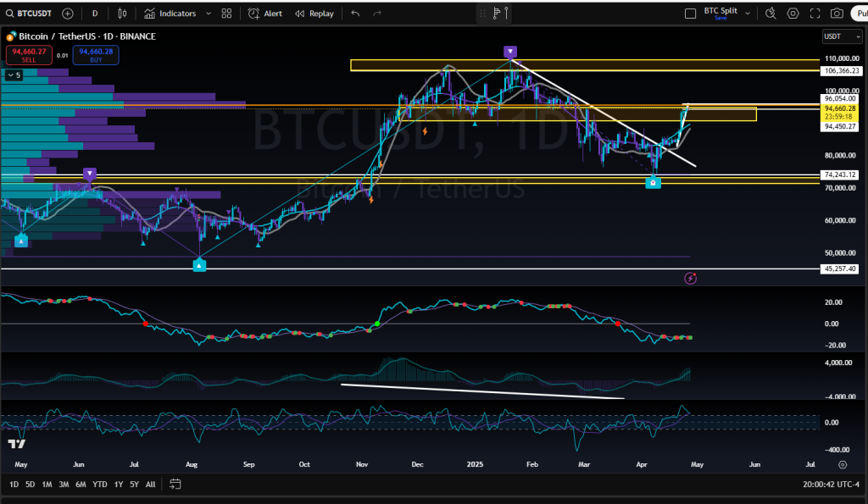
Task: Start bar Replay mode
Action: pyautogui.click(x=314, y=14)
